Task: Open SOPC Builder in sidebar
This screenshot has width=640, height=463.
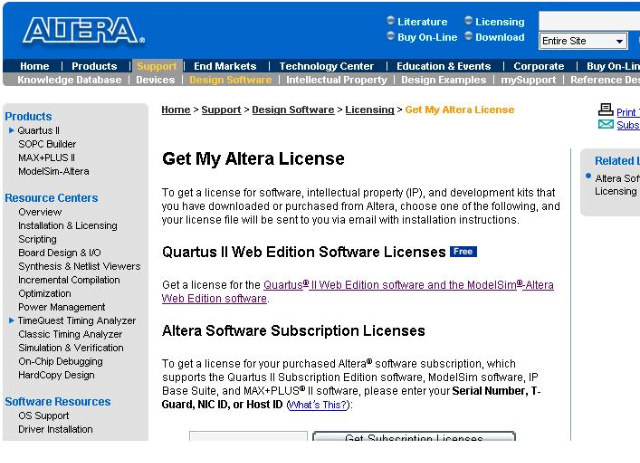Action: click(x=47, y=144)
